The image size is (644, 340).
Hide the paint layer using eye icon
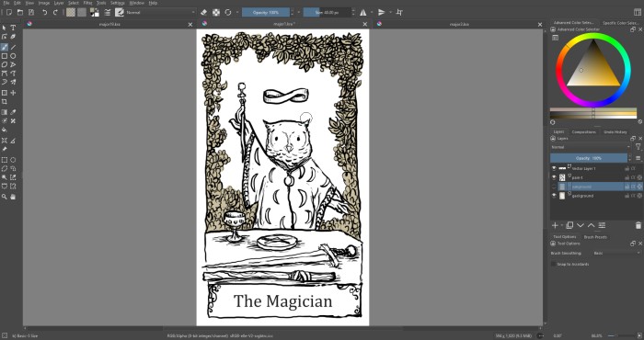tap(554, 177)
